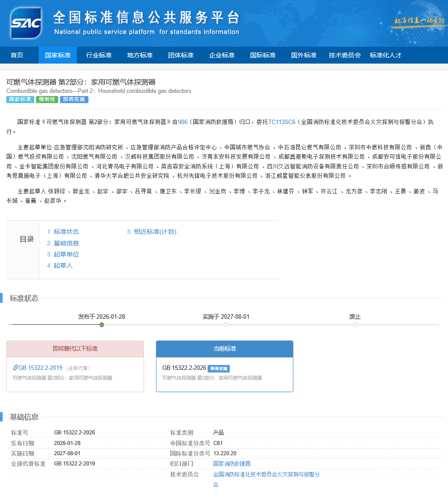448x501 pixels.
Task: Open the 906 department link
Action: [x=183, y=122]
